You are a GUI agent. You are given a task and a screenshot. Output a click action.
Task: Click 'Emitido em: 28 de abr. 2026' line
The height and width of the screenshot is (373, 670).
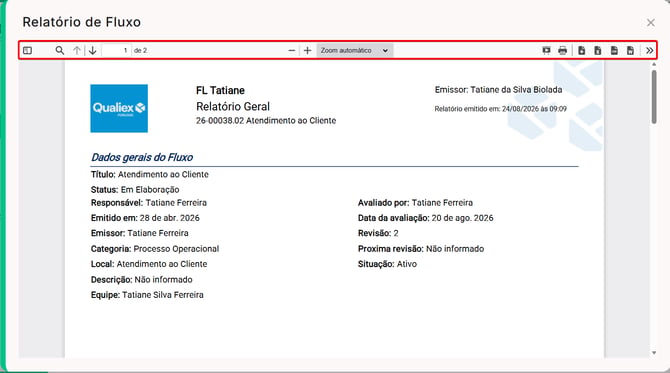coord(145,218)
